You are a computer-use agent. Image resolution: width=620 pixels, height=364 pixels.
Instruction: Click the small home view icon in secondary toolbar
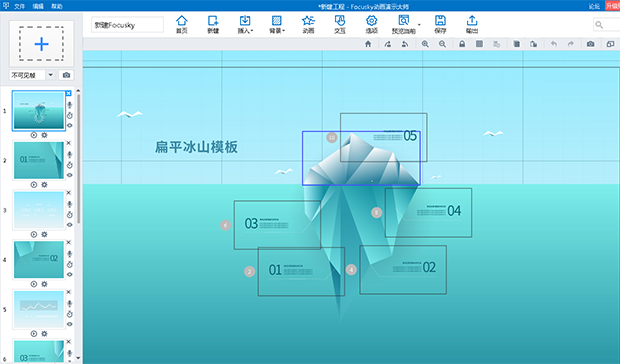368,44
